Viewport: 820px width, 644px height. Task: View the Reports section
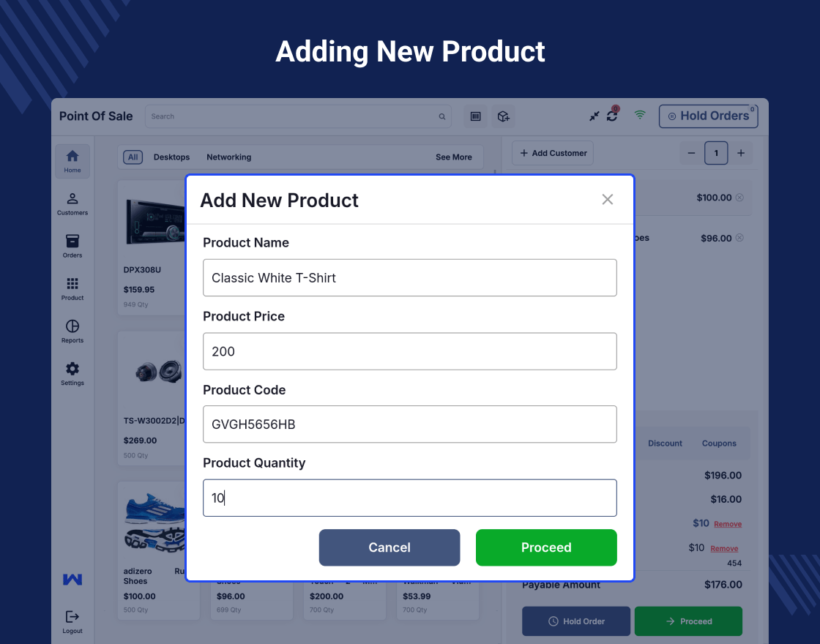click(72, 331)
